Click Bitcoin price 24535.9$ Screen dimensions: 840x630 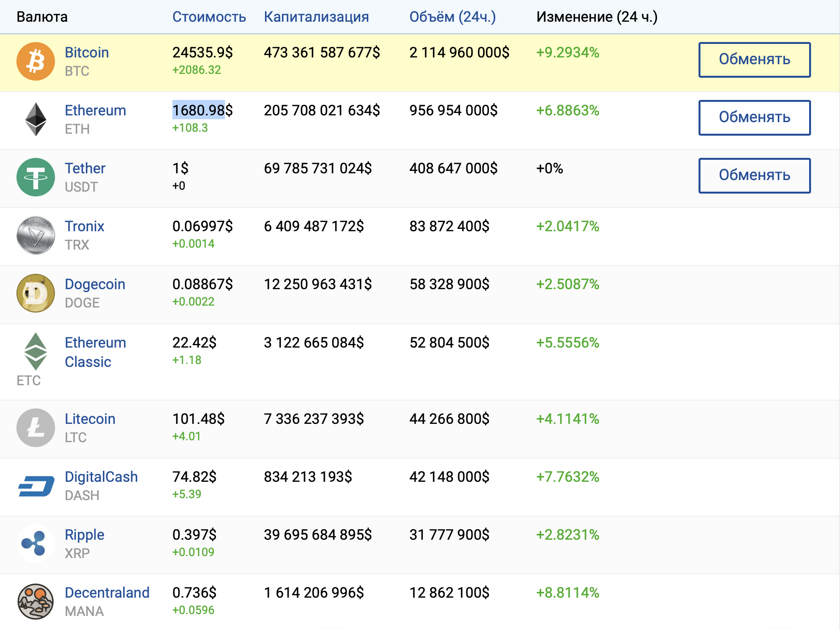tap(202, 52)
